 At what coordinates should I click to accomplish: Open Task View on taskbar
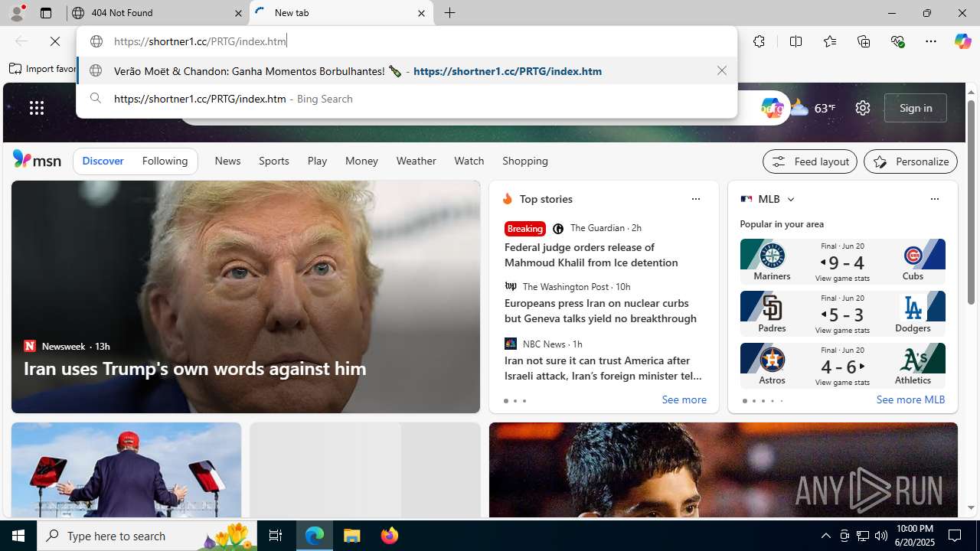pos(276,536)
